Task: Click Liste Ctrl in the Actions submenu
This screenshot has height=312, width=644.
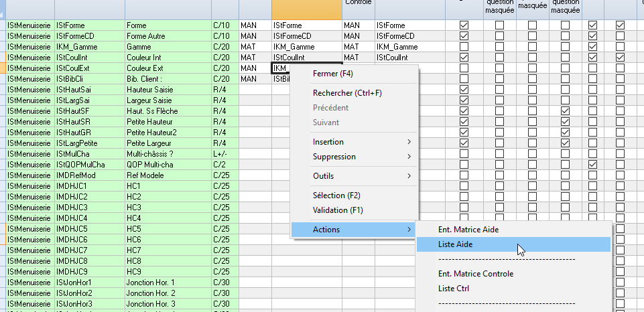Action: (454, 289)
